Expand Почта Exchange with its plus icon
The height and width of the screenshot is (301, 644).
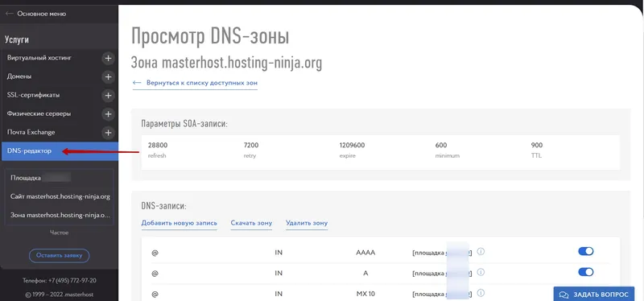(x=108, y=132)
